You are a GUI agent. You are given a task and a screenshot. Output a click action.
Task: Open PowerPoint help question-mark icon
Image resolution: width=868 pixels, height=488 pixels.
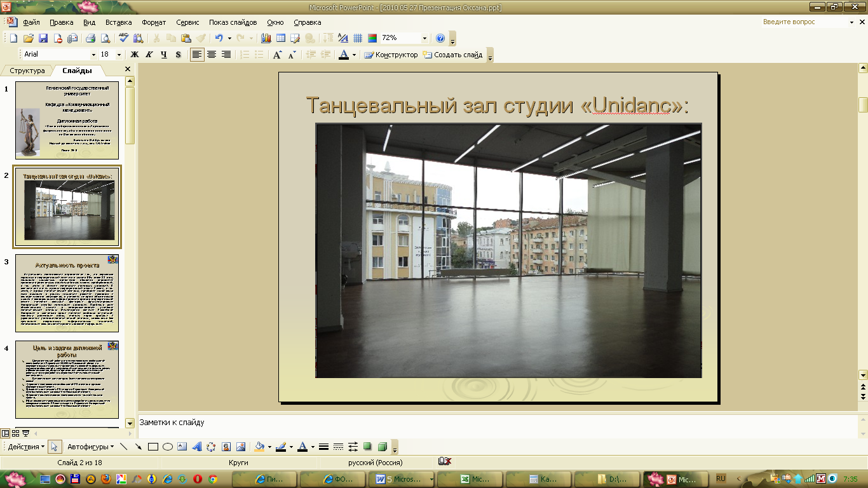pyautogui.click(x=440, y=38)
